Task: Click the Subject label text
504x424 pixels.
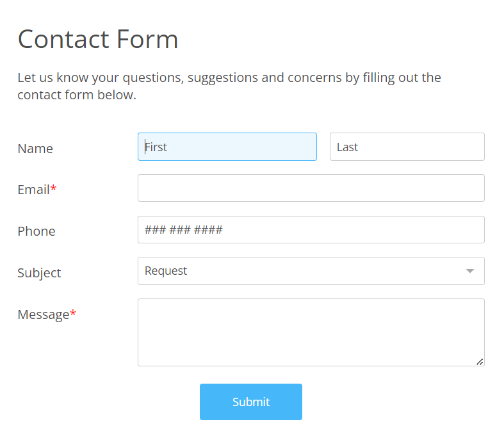Action: (x=39, y=273)
